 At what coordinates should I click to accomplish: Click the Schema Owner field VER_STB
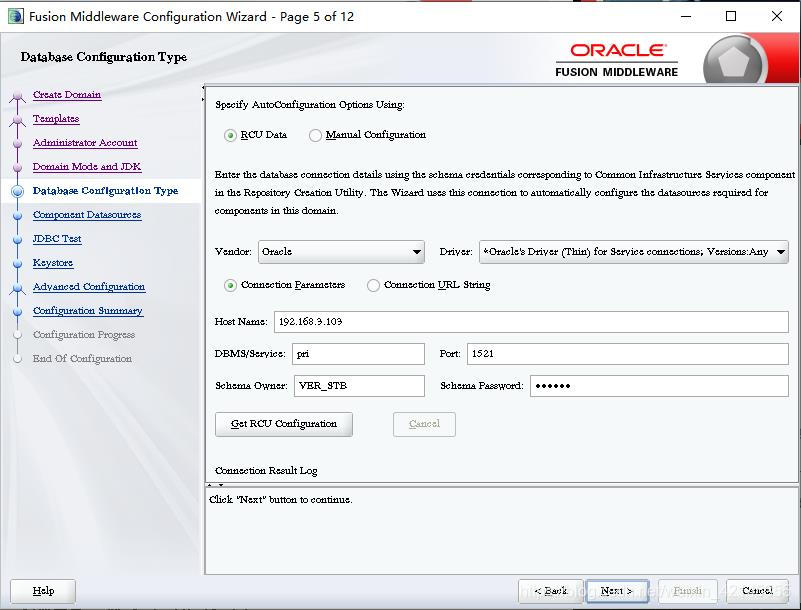point(359,386)
